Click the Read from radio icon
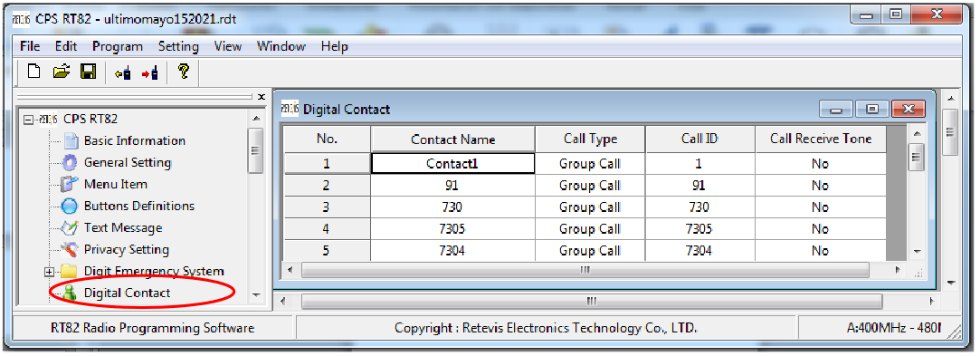Screen dimensions: 980x356 tap(122, 72)
